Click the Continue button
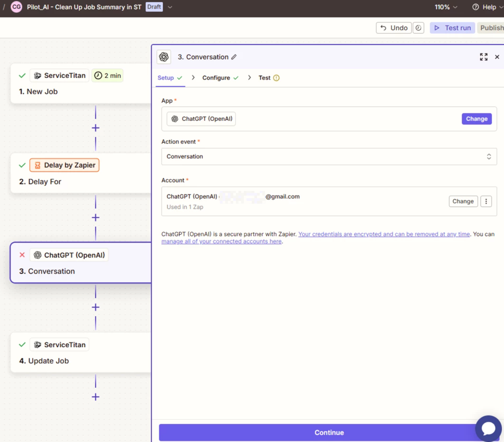 pos(329,432)
